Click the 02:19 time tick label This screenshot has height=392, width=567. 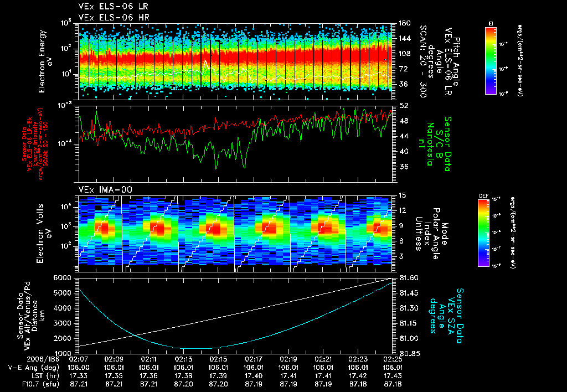288,359
